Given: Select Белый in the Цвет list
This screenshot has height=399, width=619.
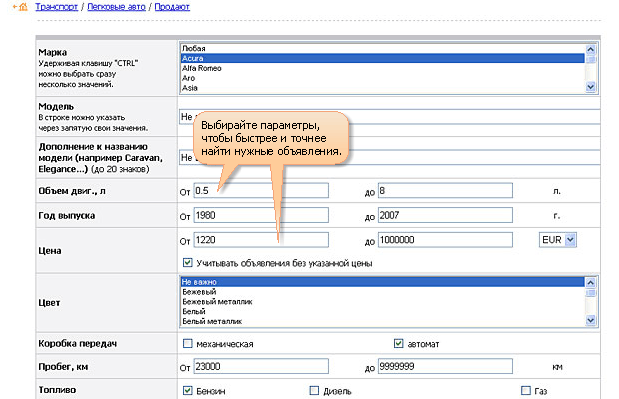Looking at the screenshot, I should pyautogui.click(x=383, y=311).
